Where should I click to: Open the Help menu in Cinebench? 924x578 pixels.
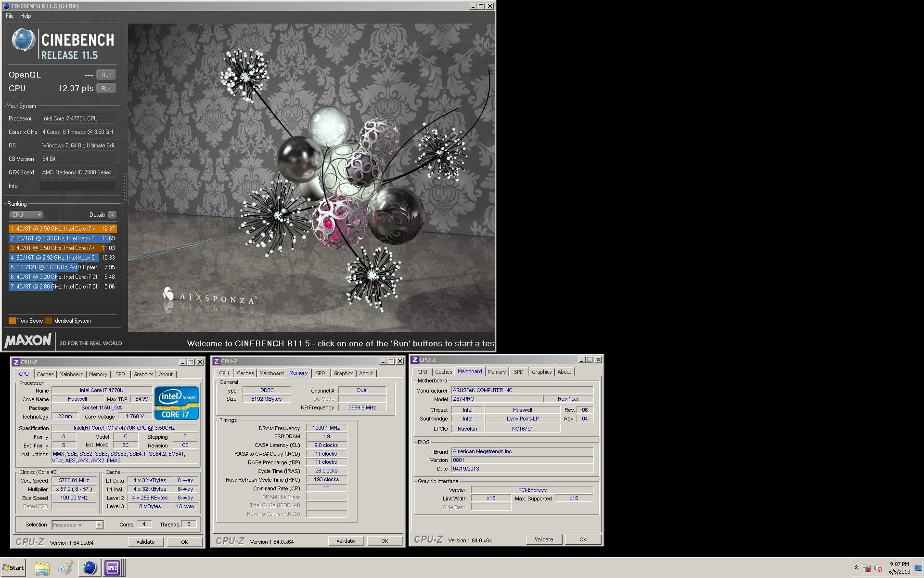pyautogui.click(x=26, y=16)
